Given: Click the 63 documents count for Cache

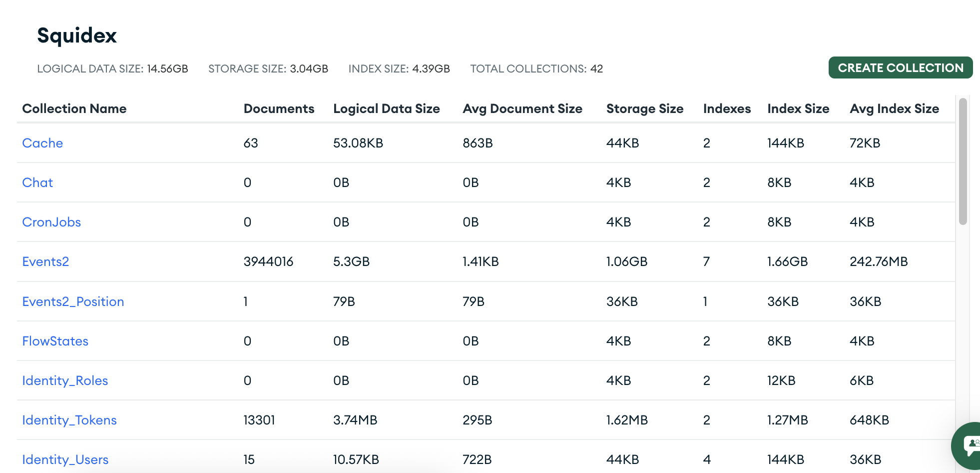Looking at the screenshot, I should tap(251, 143).
